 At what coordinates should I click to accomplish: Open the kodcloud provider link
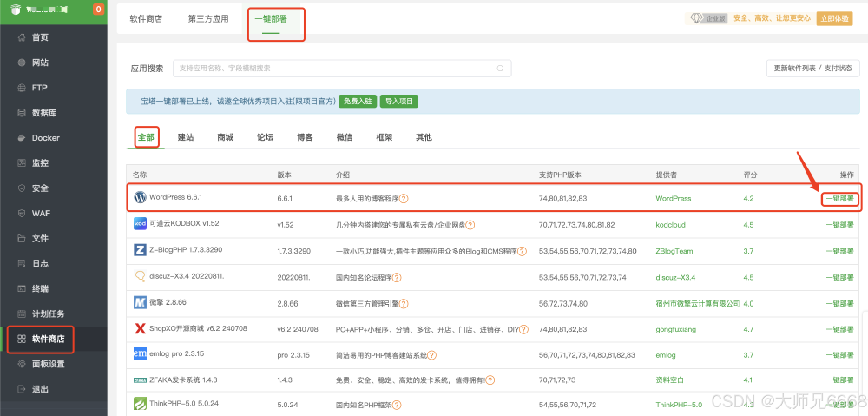click(670, 225)
